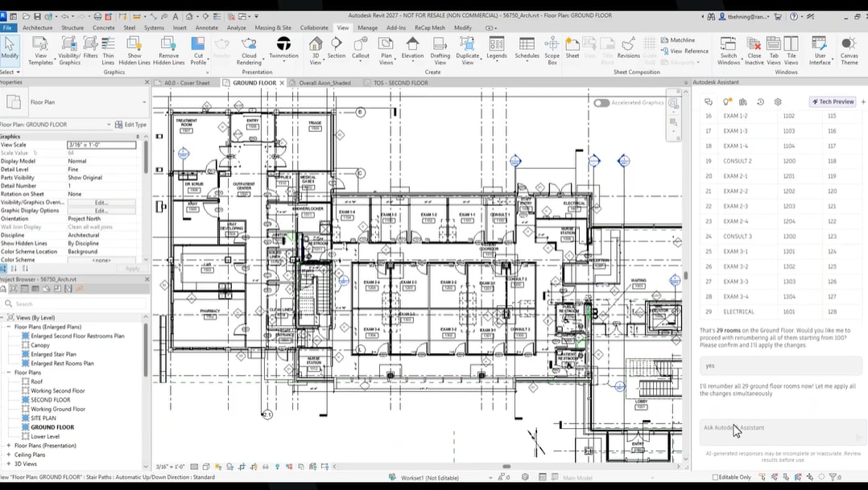Viewport: 868px width, 490px height.
Task: Click the Project Browser search field
Action: [x=75, y=303]
